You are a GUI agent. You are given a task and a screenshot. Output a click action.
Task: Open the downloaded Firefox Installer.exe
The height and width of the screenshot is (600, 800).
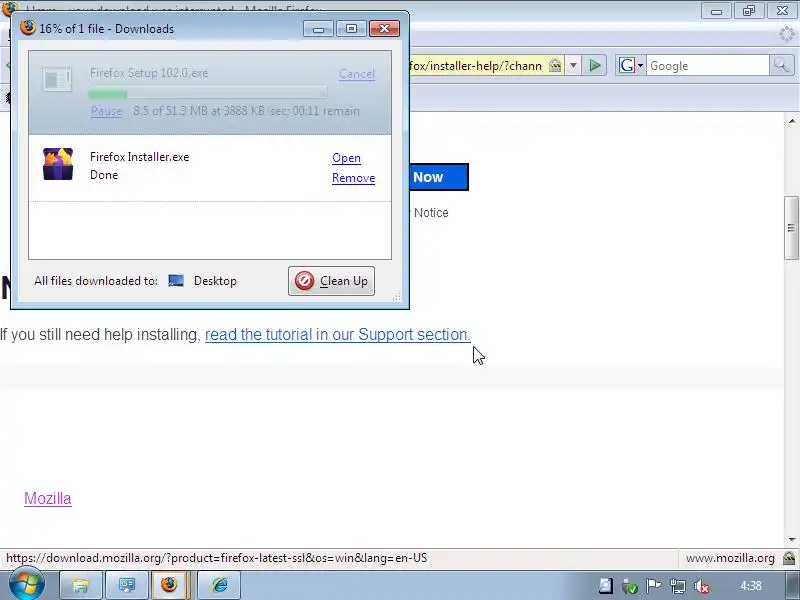click(x=346, y=158)
